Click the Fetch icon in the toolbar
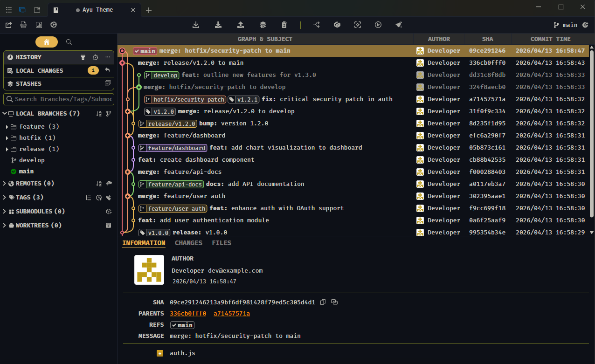The width and height of the screenshot is (595, 364). point(196,25)
